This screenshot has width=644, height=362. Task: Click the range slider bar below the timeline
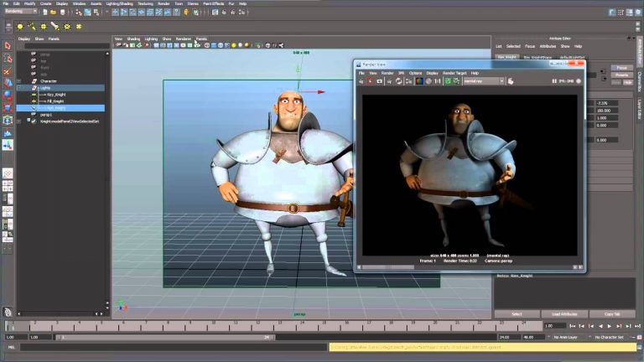(165, 338)
